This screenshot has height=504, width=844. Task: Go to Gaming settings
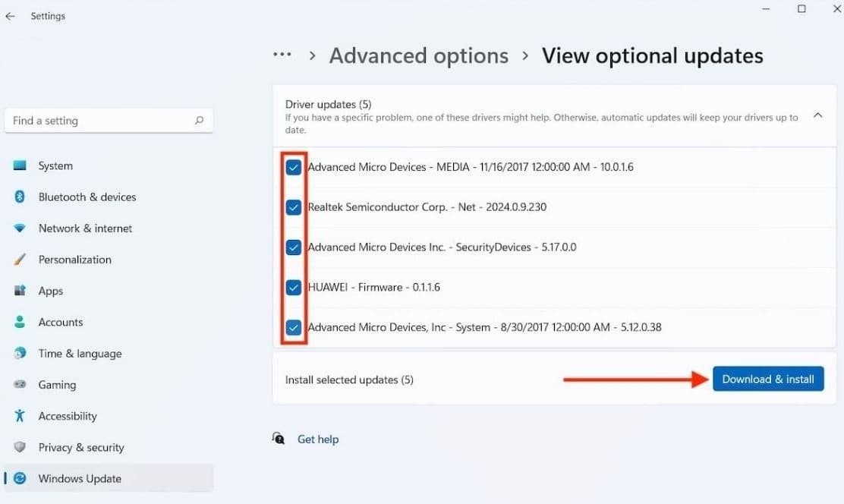(57, 385)
